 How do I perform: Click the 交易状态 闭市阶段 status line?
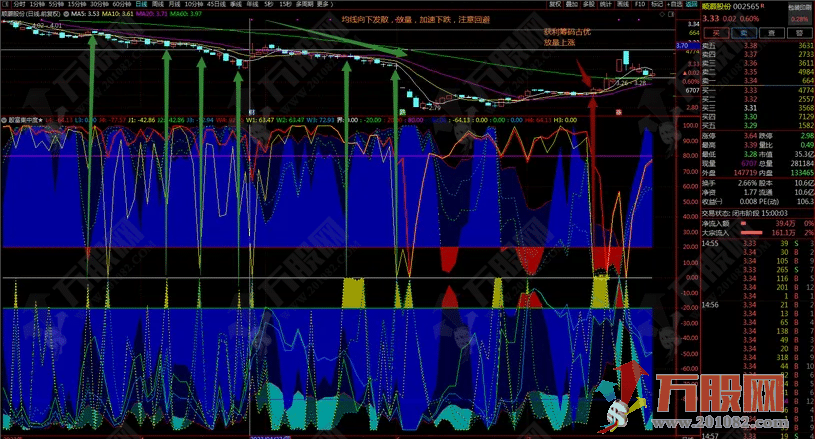coord(745,213)
